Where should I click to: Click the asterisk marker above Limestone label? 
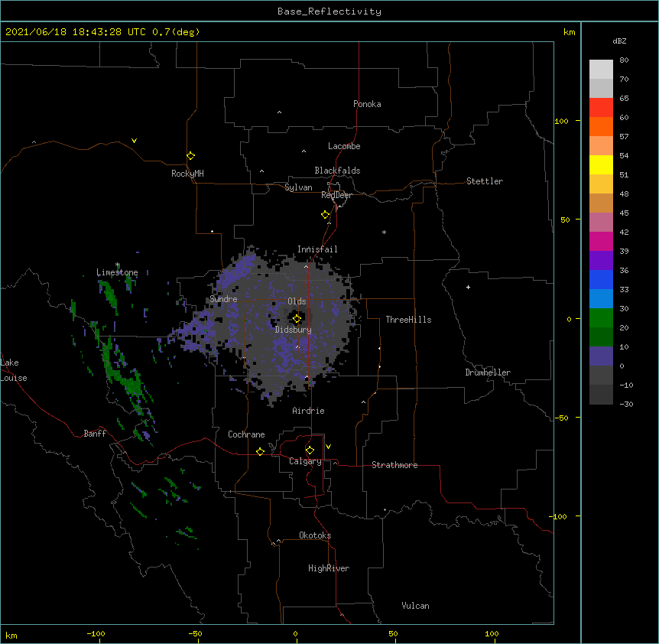click(x=118, y=265)
